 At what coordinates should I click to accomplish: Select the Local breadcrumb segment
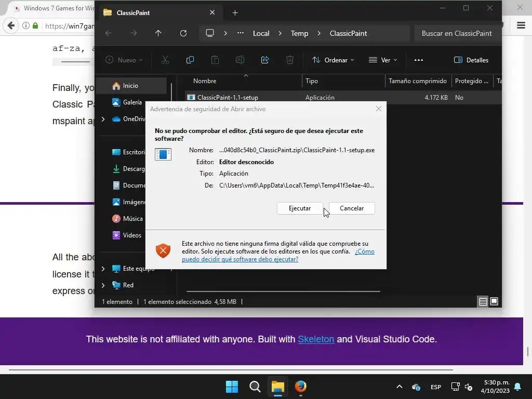pyautogui.click(x=261, y=33)
